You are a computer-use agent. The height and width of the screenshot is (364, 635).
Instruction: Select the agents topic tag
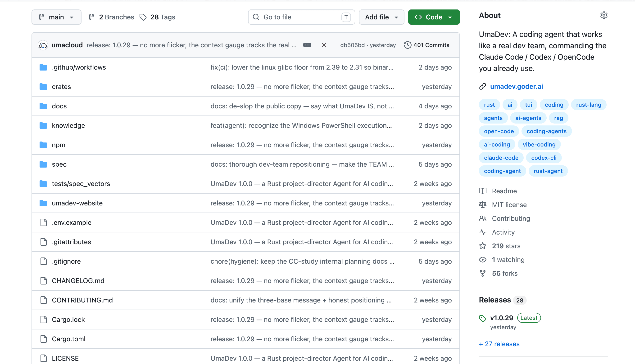click(x=493, y=118)
